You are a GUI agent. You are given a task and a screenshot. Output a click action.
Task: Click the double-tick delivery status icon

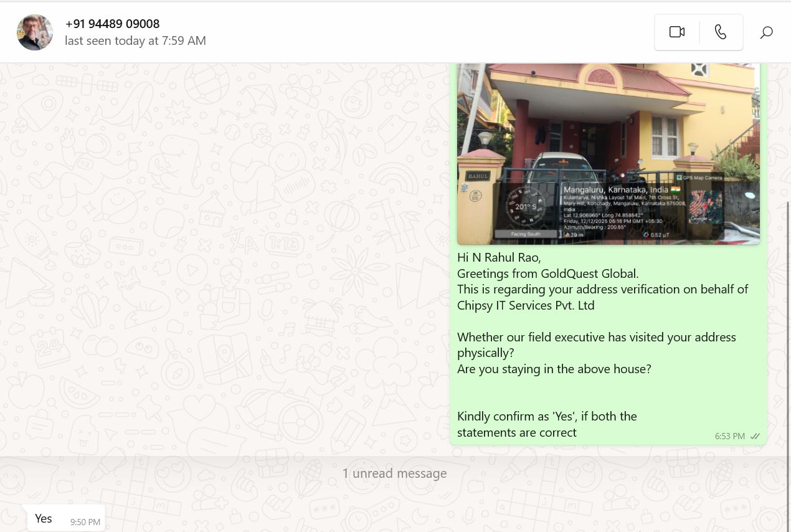tap(755, 436)
